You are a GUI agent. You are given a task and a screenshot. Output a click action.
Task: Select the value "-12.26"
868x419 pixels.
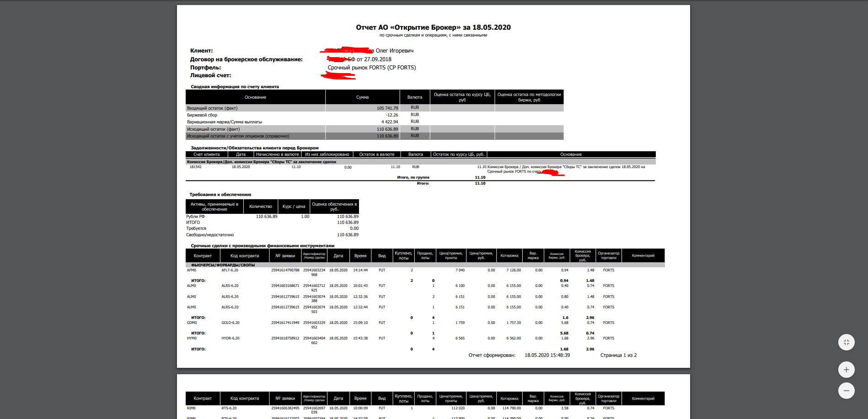pos(392,115)
